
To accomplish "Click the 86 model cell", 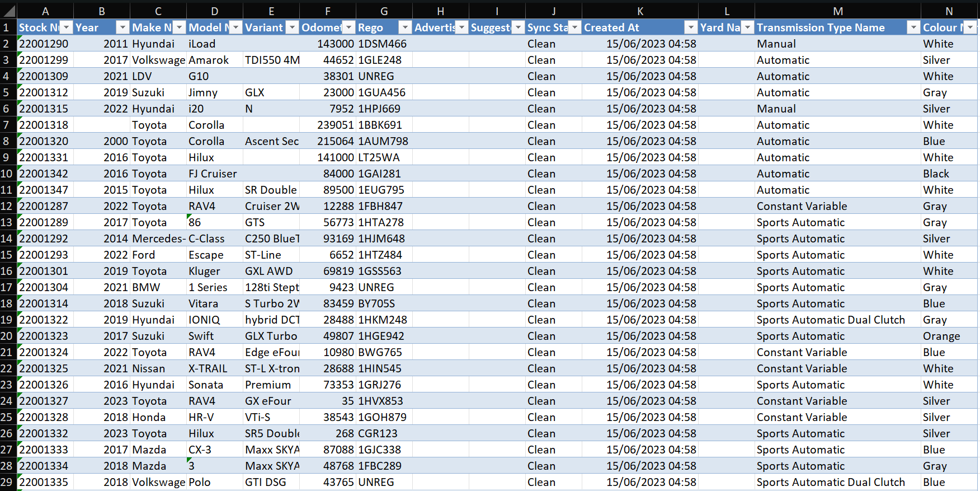I will point(215,222).
